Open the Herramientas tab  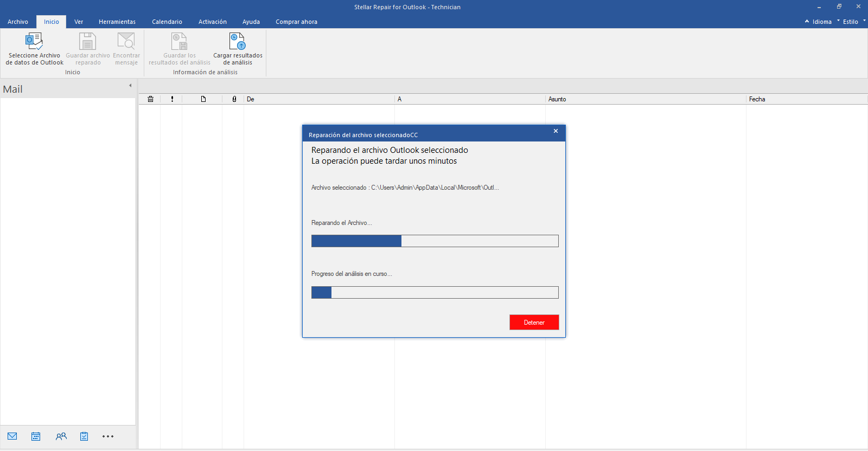[117, 22]
